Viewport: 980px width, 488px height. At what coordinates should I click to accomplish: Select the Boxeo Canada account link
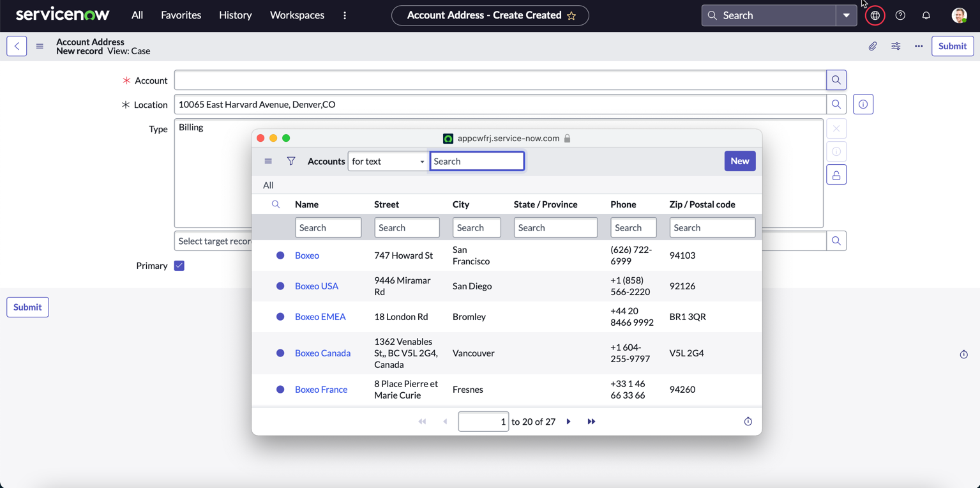(x=322, y=353)
